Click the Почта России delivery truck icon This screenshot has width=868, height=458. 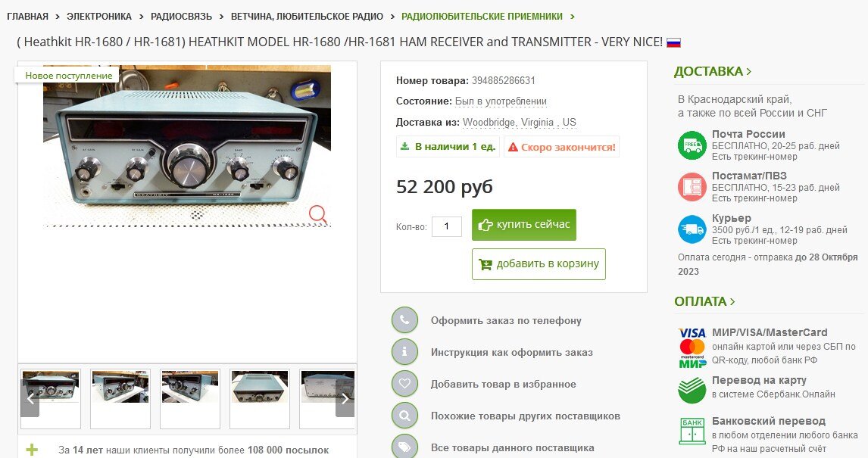692,145
